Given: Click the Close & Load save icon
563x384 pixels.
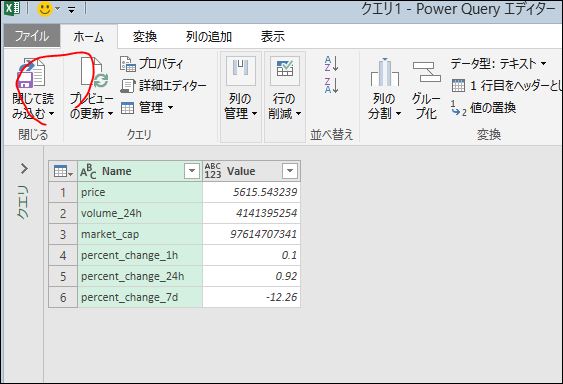Looking at the screenshot, I should 31,73.
